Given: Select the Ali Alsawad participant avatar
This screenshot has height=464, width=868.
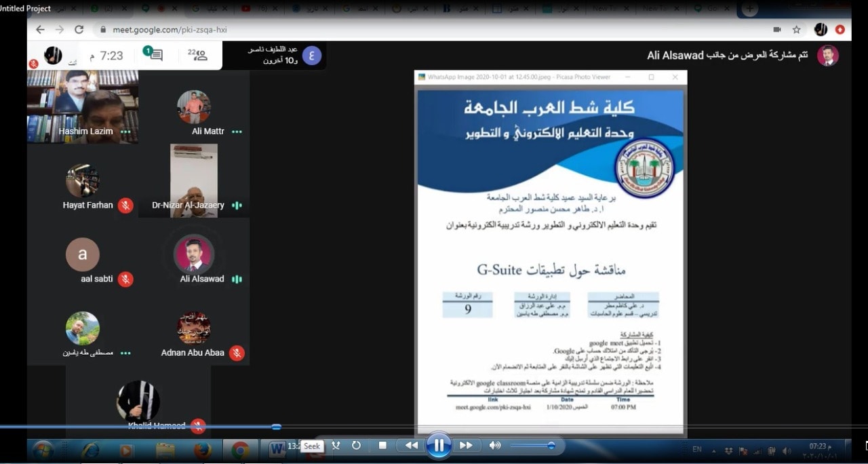Looking at the screenshot, I should click(194, 254).
